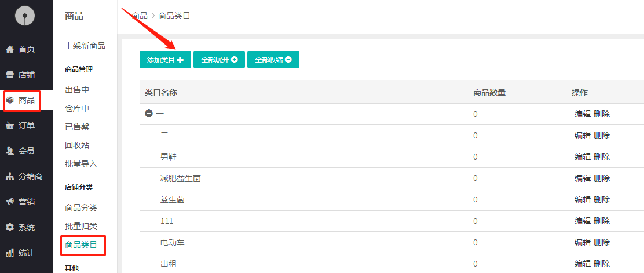The image size is (644, 273).
Task: Click the basket icon for 订单
Action: coord(10,126)
